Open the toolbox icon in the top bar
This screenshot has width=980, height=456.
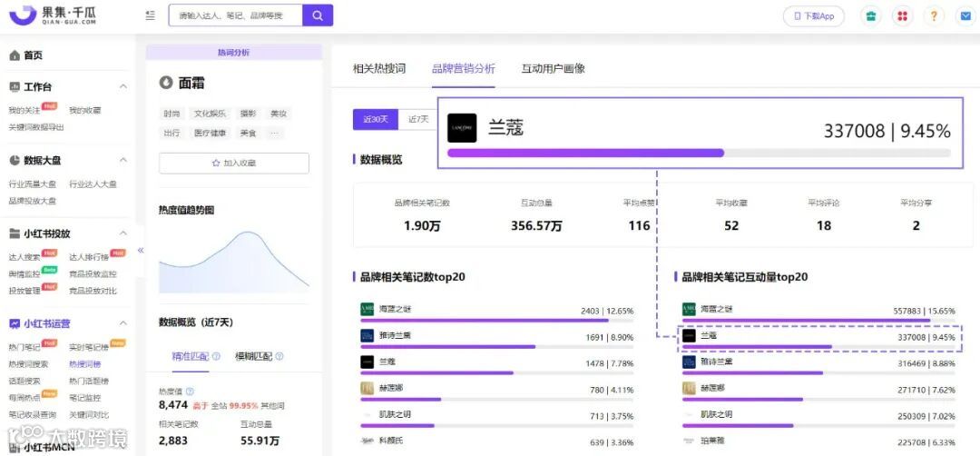click(x=870, y=16)
